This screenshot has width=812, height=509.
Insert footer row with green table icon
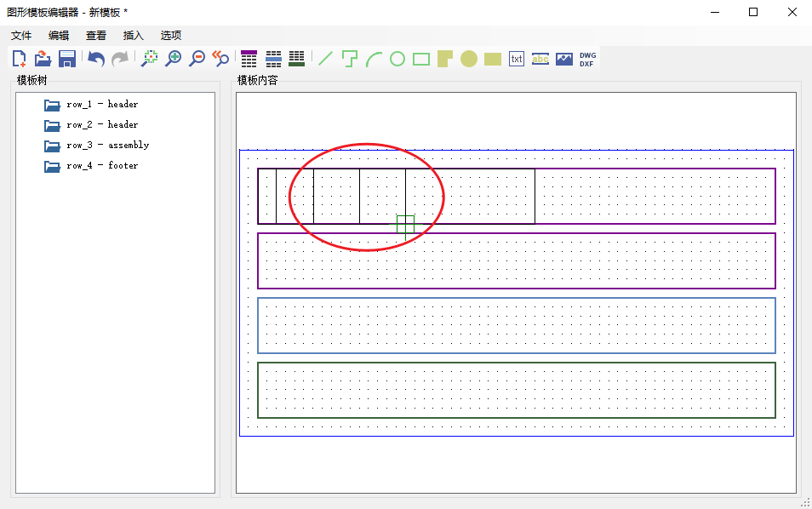297,59
